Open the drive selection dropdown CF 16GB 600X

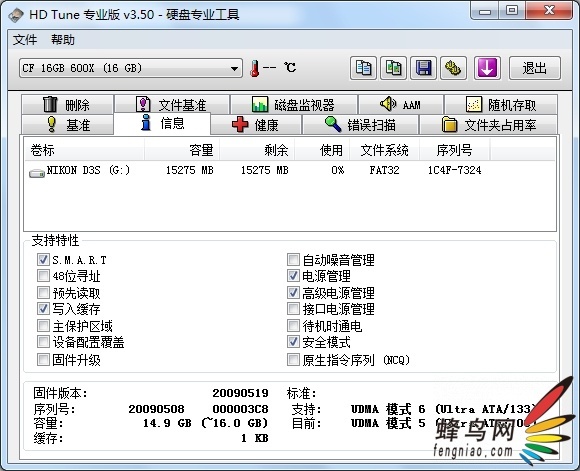pos(131,68)
